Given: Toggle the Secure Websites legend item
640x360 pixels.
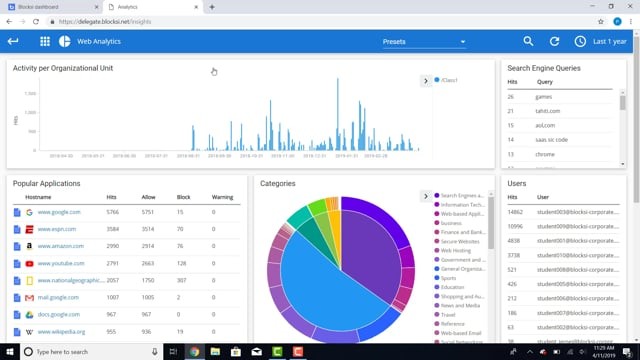Looking at the screenshot, I should 457,242.
